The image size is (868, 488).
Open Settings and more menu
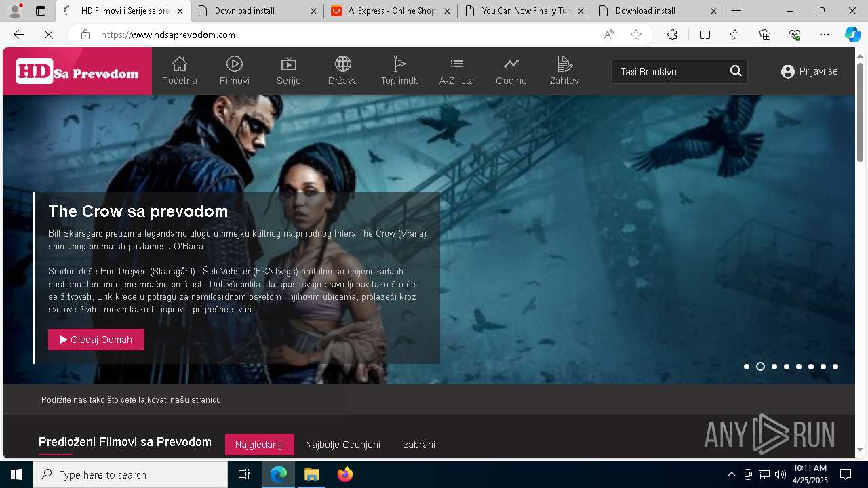point(825,35)
